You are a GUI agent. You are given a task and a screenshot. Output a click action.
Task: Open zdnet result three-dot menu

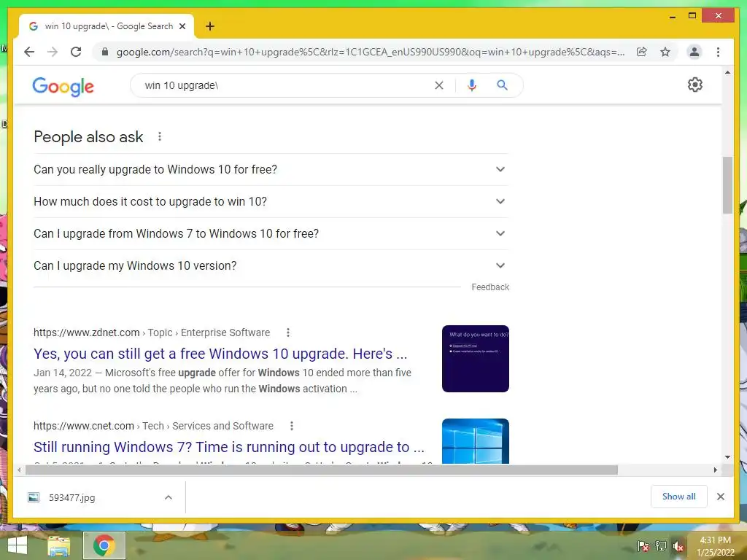287,332
